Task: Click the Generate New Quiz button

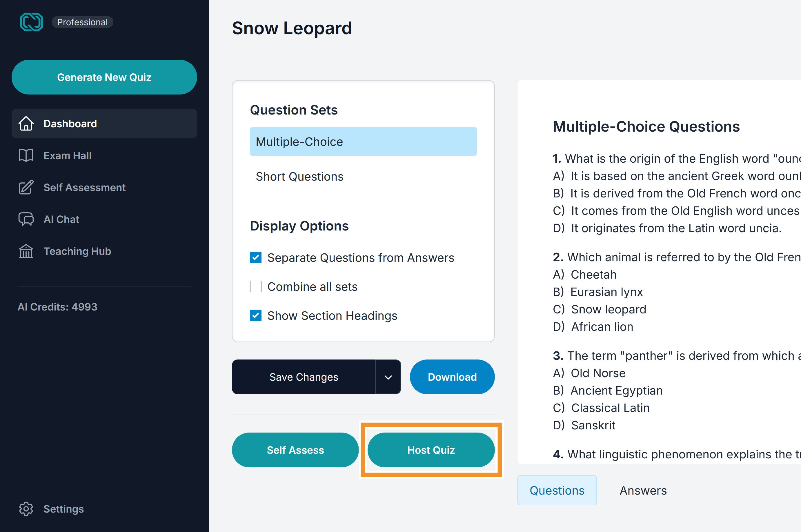Action: coord(104,77)
